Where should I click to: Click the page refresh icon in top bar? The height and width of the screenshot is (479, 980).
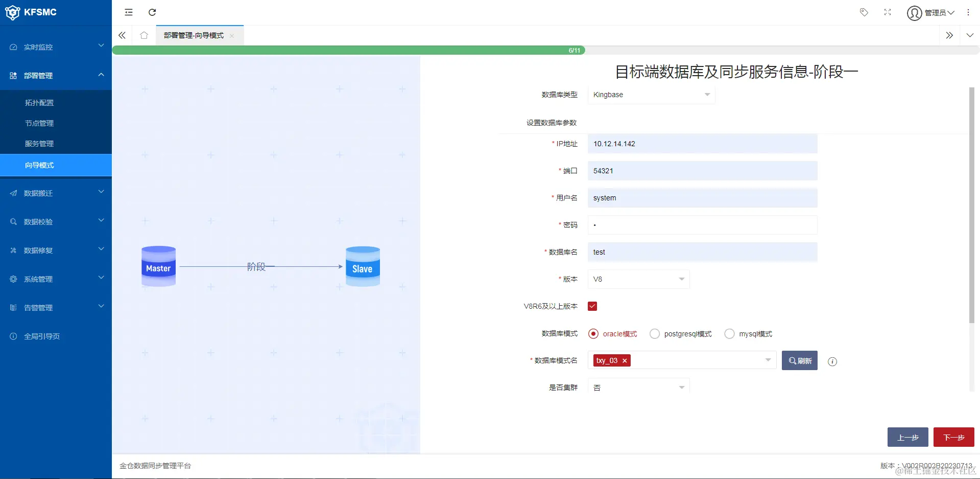pos(152,12)
